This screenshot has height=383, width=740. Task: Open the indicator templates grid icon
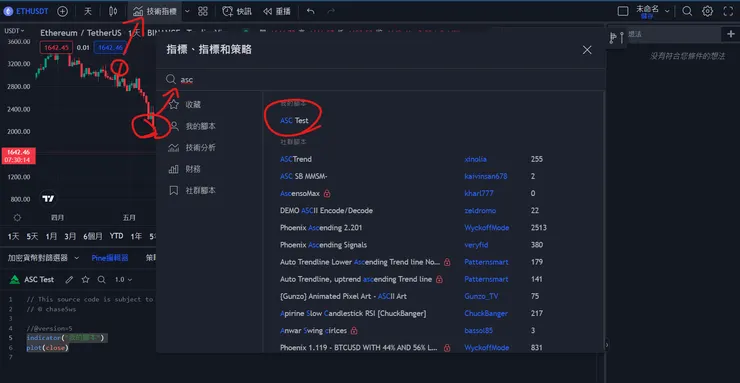click(203, 11)
